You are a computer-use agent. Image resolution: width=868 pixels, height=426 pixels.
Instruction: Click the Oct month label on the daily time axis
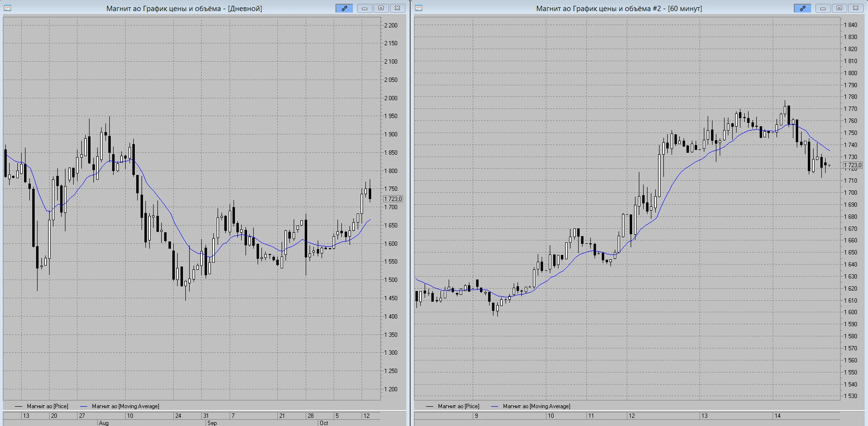(324, 423)
